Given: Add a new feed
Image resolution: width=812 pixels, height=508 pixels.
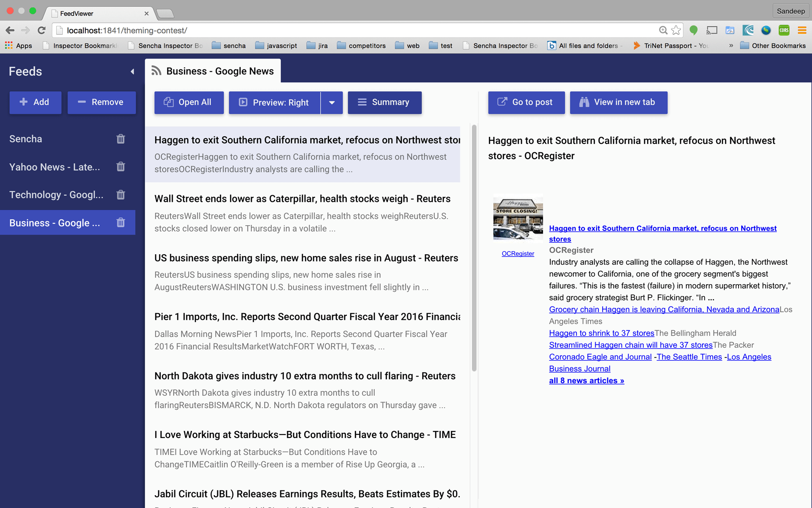Looking at the screenshot, I should (36, 102).
